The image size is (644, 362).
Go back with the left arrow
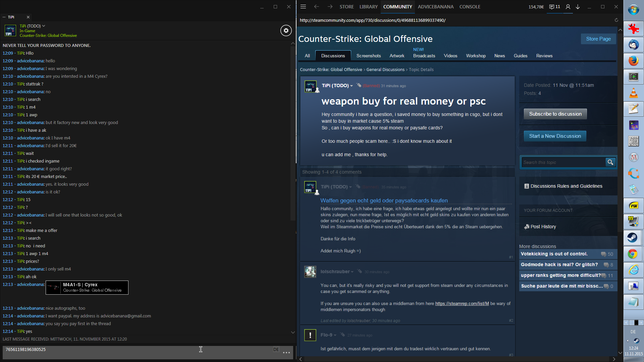point(316,7)
